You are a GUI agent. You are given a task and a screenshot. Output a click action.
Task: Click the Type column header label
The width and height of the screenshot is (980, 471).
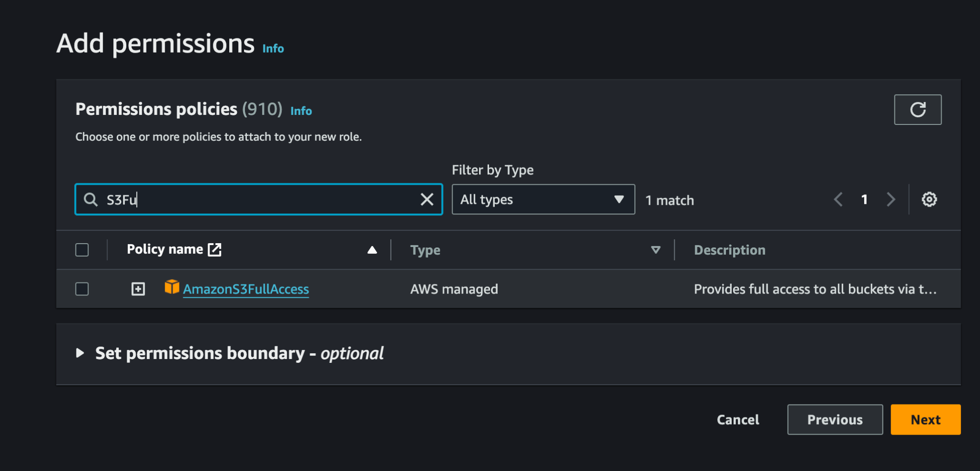(425, 250)
